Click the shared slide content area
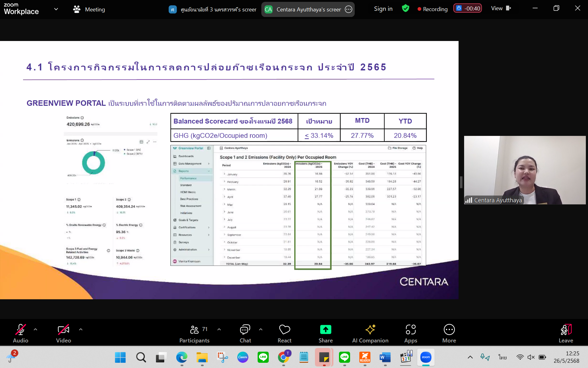The width and height of the screenshot is (588, 368). [229, 170]
